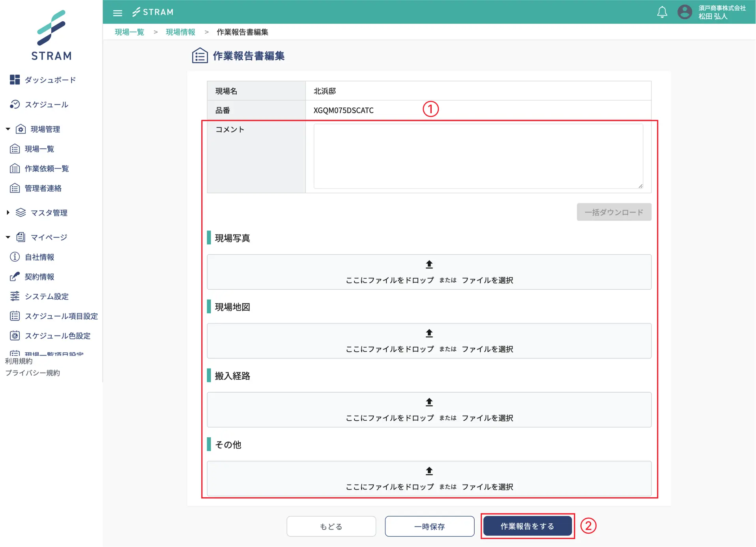The width and height of the screenshot is (756, 547).
Task: Click the user profile avatar icon
Action: point(685,12)
